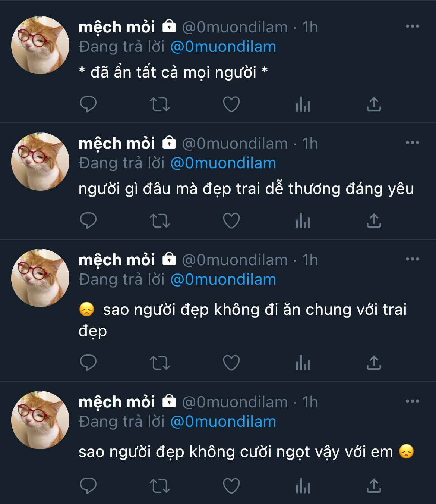
Task: Reply to the "ăn chung với trai đẹp" tweet
Action: [x=88, y=363]
